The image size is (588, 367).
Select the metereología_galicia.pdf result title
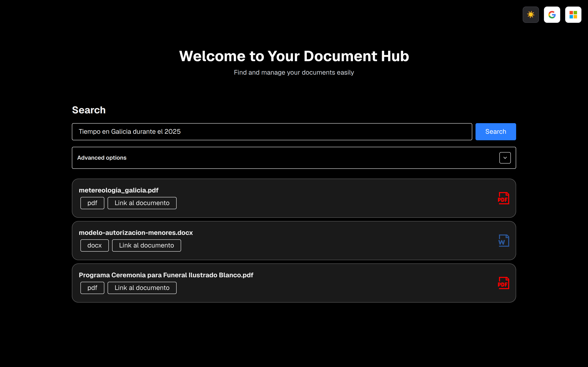pyautogui.click(x=119, y=190)
